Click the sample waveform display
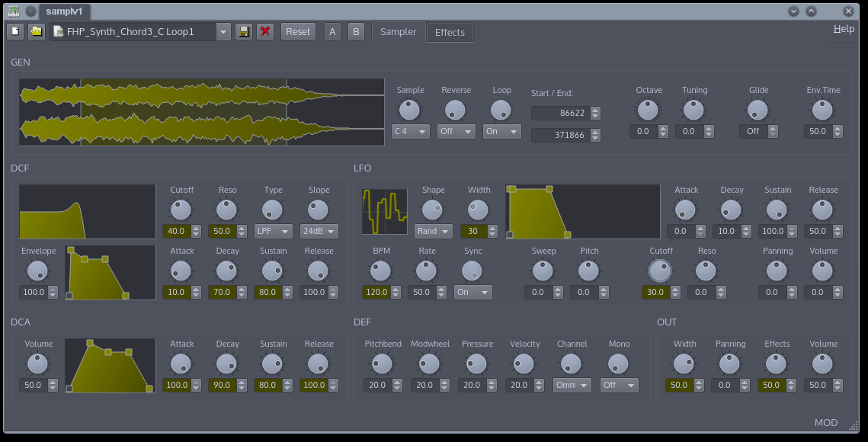This screenshot has width=868, height=442. click(202, 113)
